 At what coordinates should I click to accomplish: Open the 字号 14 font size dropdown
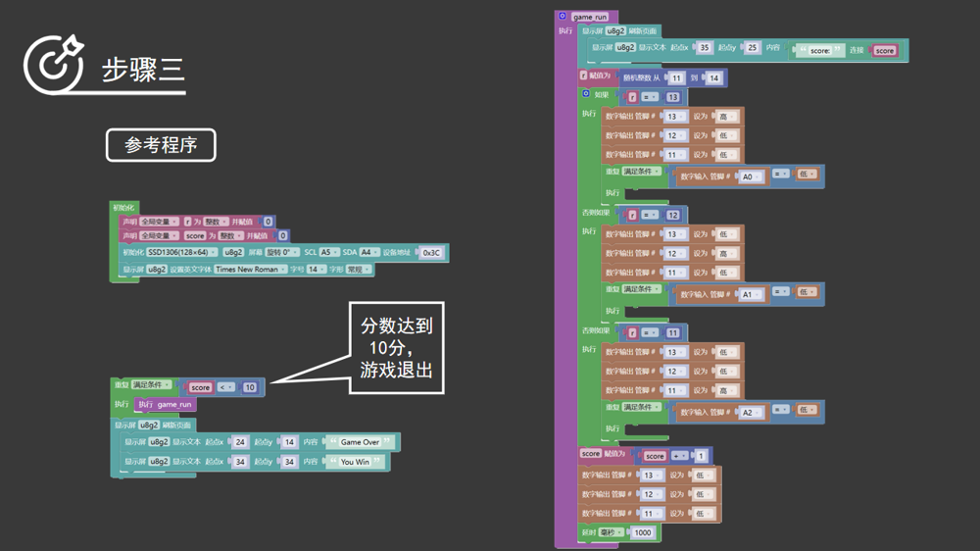point(316,270)
